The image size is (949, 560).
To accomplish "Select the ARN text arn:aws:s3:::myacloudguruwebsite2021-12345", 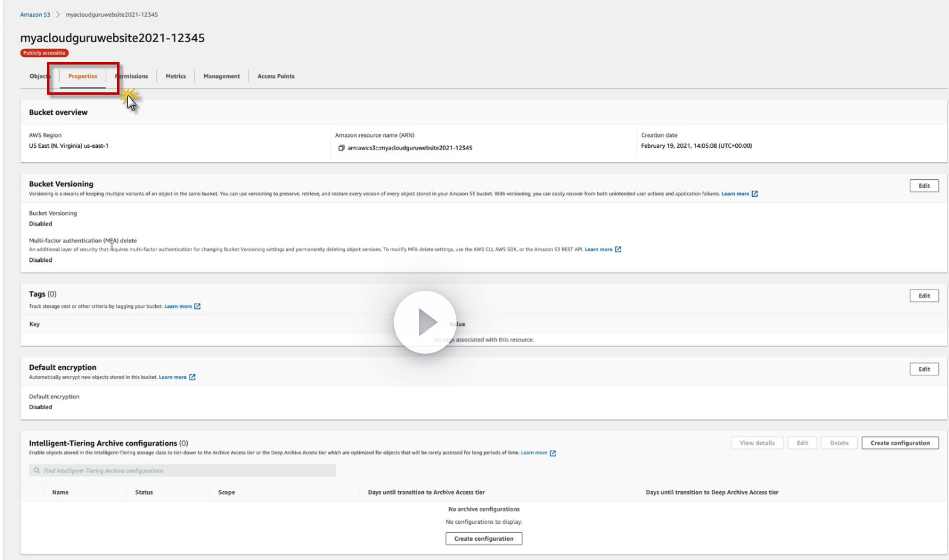I will pyautogui.click(x=410, y=148).
